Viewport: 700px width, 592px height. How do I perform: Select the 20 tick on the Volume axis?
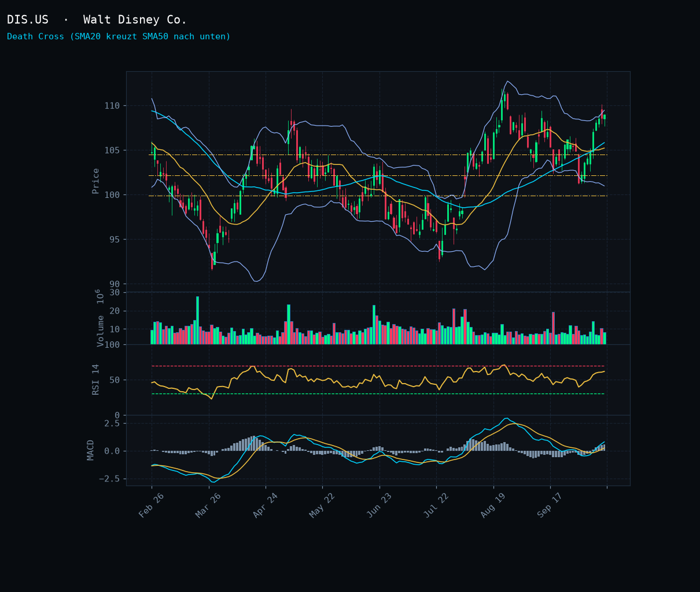115,311
